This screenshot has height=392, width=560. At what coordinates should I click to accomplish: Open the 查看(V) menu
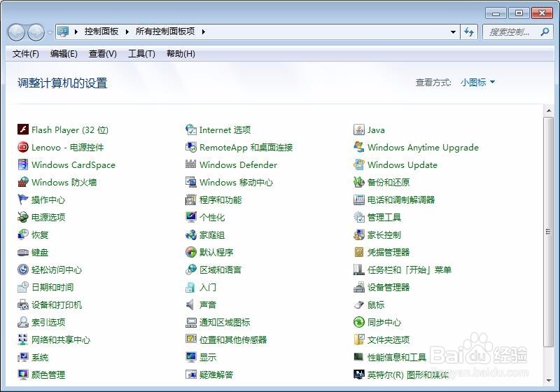[x=103, y=54]
